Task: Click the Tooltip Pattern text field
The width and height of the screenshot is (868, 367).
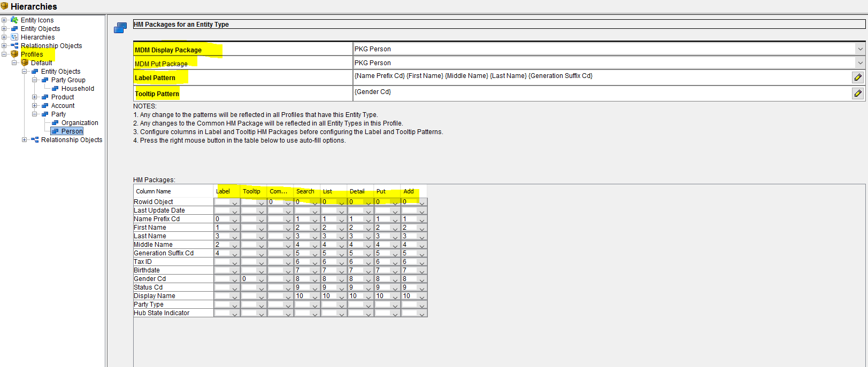Action: point(602,93)
